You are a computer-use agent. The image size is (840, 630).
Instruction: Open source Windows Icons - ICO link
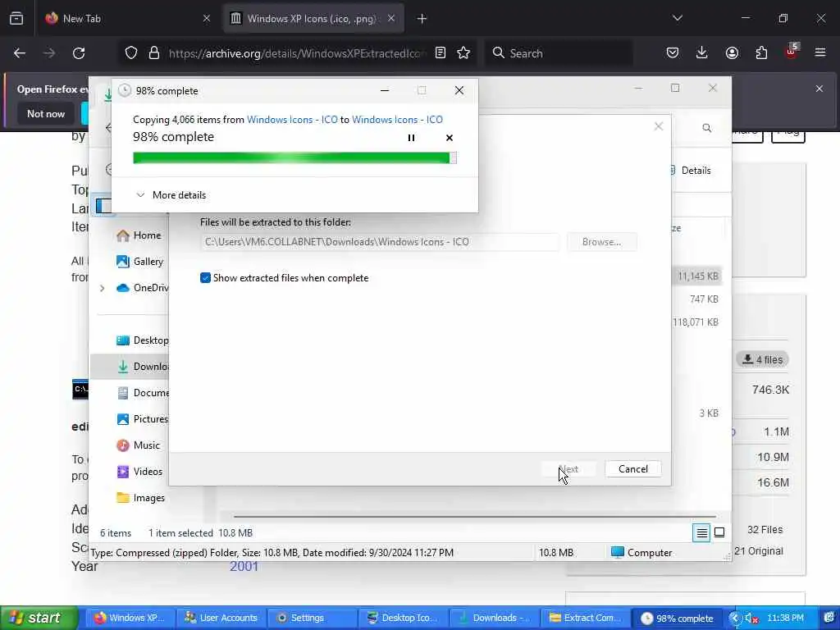292,120
